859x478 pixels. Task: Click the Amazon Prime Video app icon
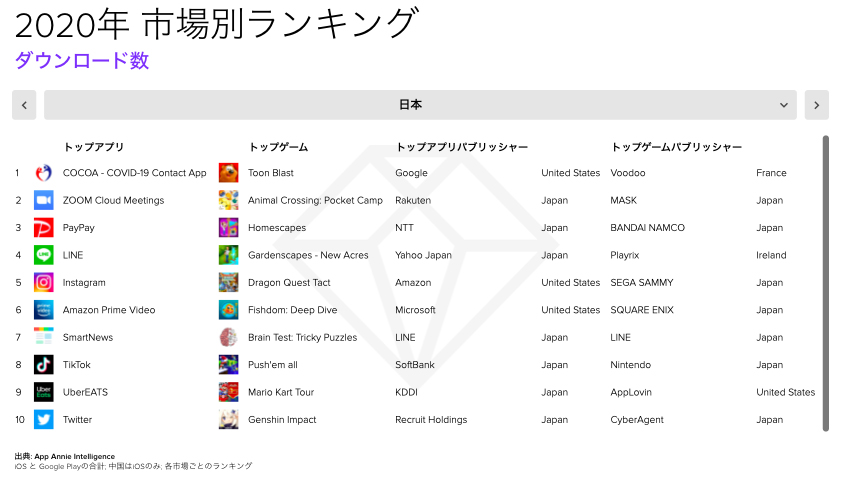point(44,310)
